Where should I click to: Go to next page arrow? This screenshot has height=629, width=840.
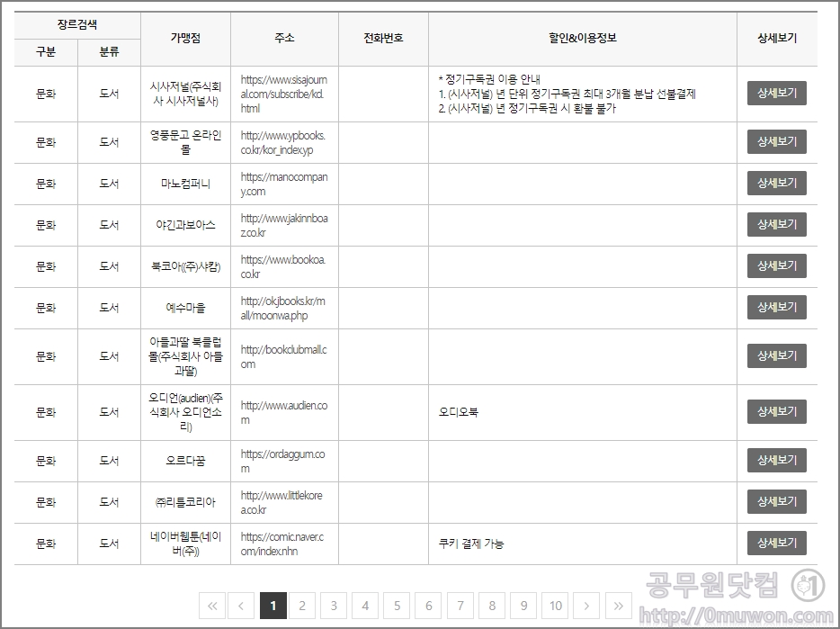pyautogui.click(x=586, y=606)
